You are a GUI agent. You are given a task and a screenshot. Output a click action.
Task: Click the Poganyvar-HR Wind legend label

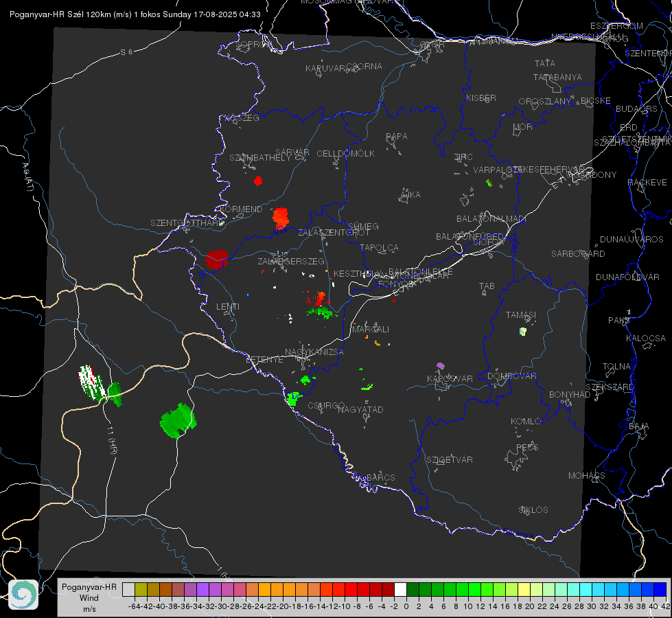89,598
